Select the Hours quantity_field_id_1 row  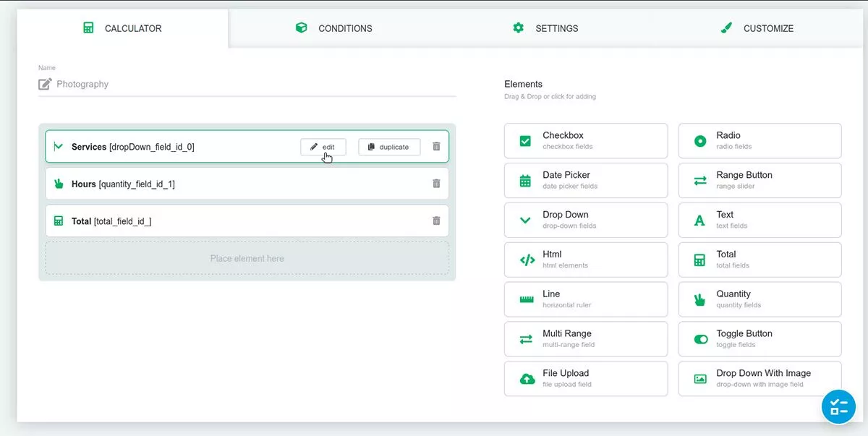[x=247, y=184]
